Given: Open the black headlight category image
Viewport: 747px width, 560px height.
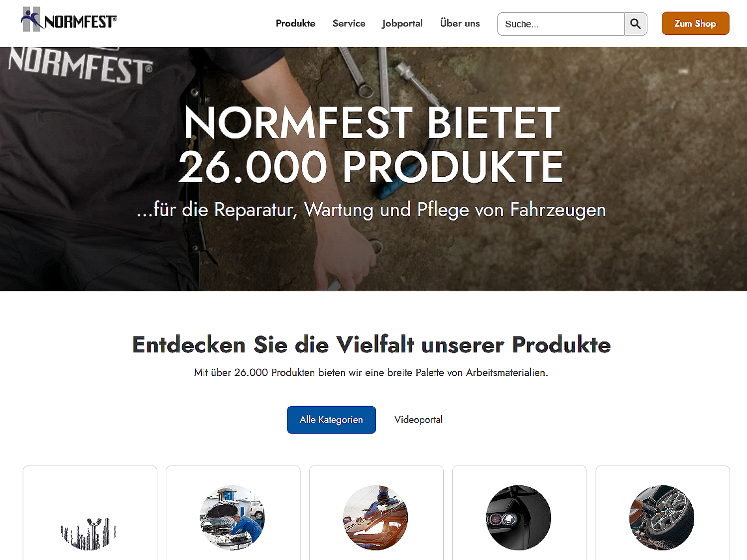Looking at the screenshot, I should 518,518.
